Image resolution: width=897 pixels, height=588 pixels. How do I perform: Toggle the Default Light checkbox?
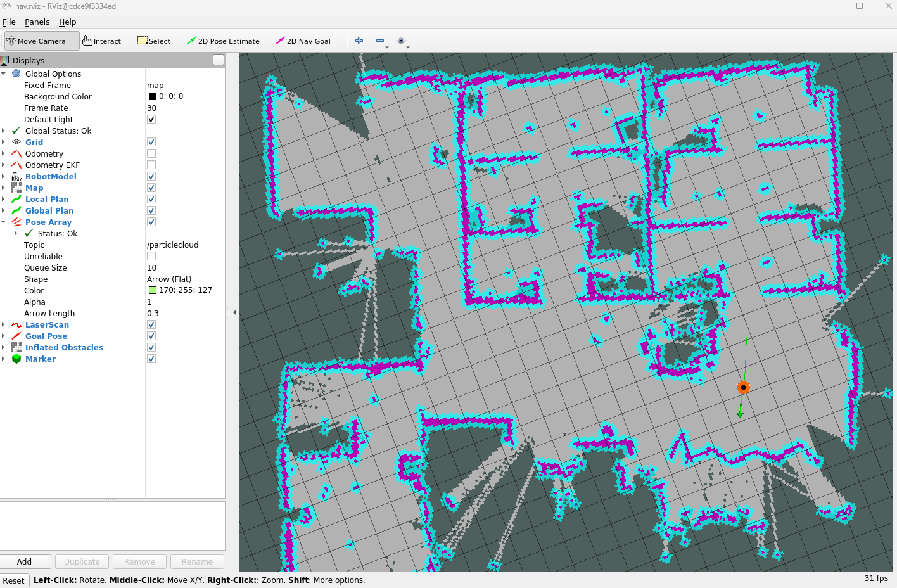[x=151, y=119]
